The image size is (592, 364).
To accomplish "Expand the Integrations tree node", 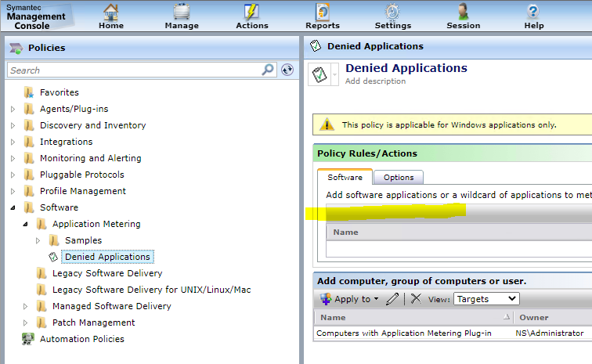I will tap(13, 142).
